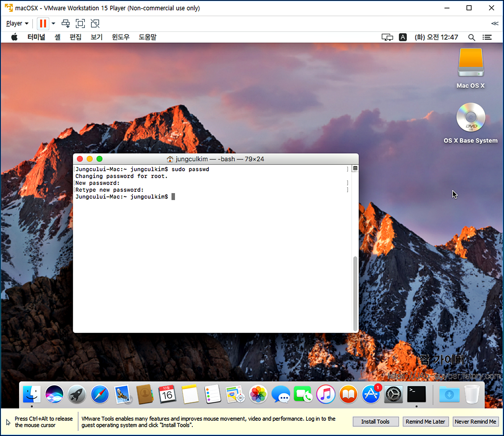
Task: Launch Siri from the dock
Action: coord(54,394)
